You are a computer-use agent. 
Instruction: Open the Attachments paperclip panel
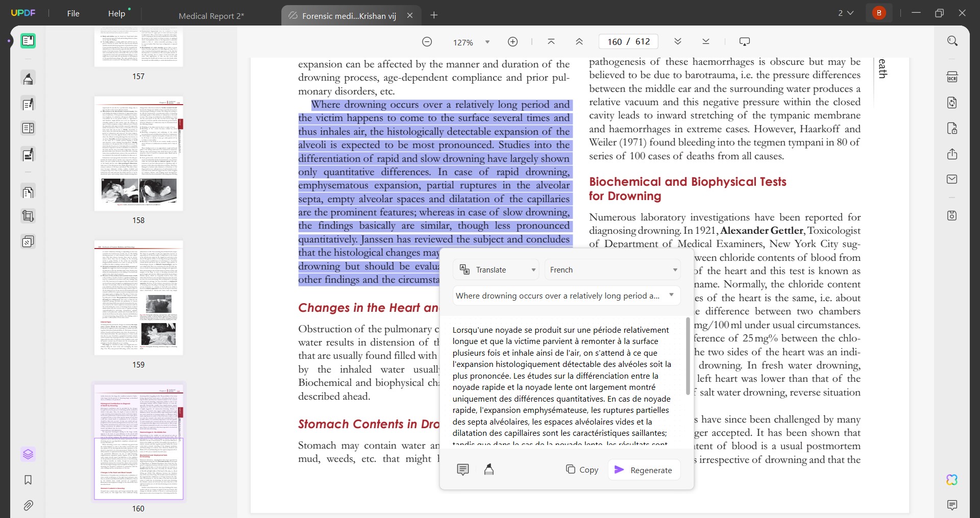[x=28, y=505]
